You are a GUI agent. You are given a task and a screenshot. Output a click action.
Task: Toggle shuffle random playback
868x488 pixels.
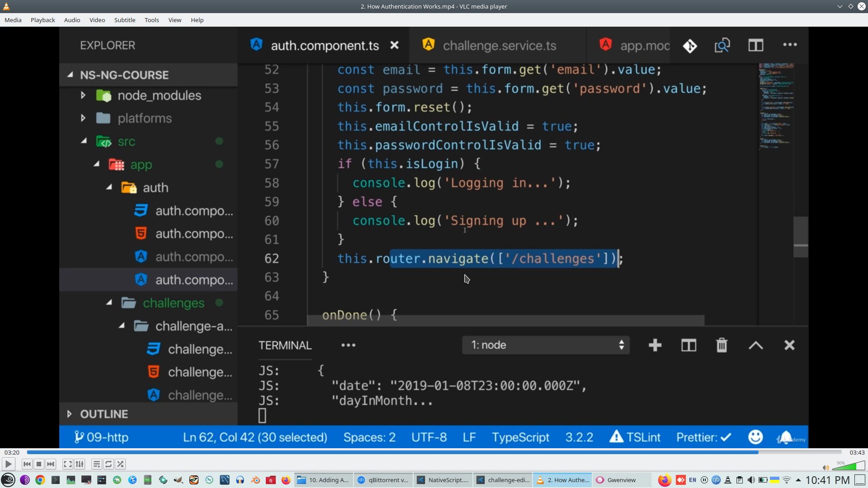coord(120,464)
